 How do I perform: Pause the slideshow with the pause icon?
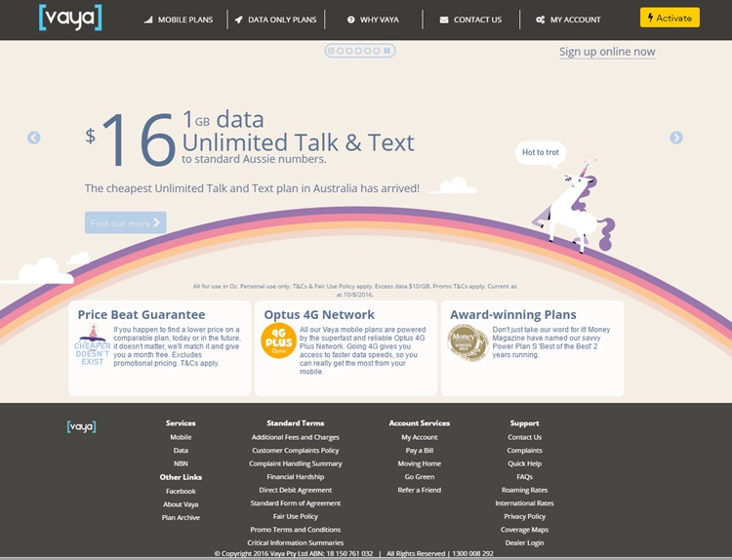(387, 51)
